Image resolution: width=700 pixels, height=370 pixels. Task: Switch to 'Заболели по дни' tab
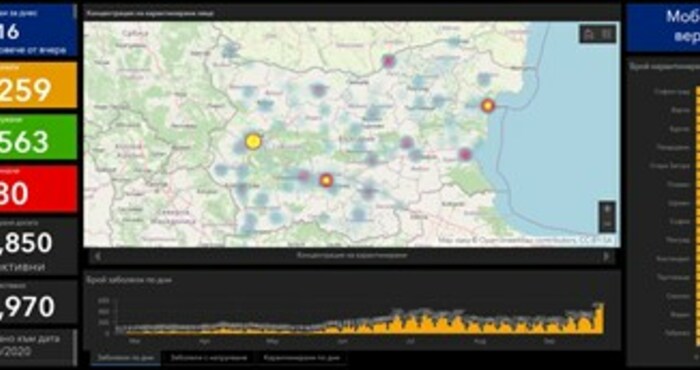pyautogui.click(x=126, y=358)
